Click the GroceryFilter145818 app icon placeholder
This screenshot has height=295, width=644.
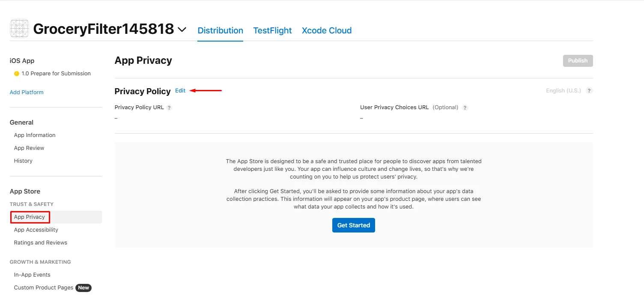click(19, 29)
